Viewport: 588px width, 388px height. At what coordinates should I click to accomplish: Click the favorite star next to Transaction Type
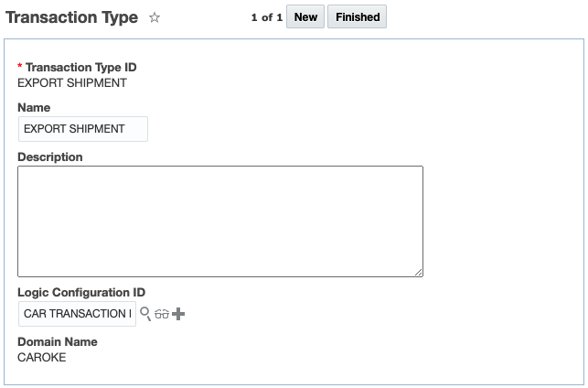155,17
